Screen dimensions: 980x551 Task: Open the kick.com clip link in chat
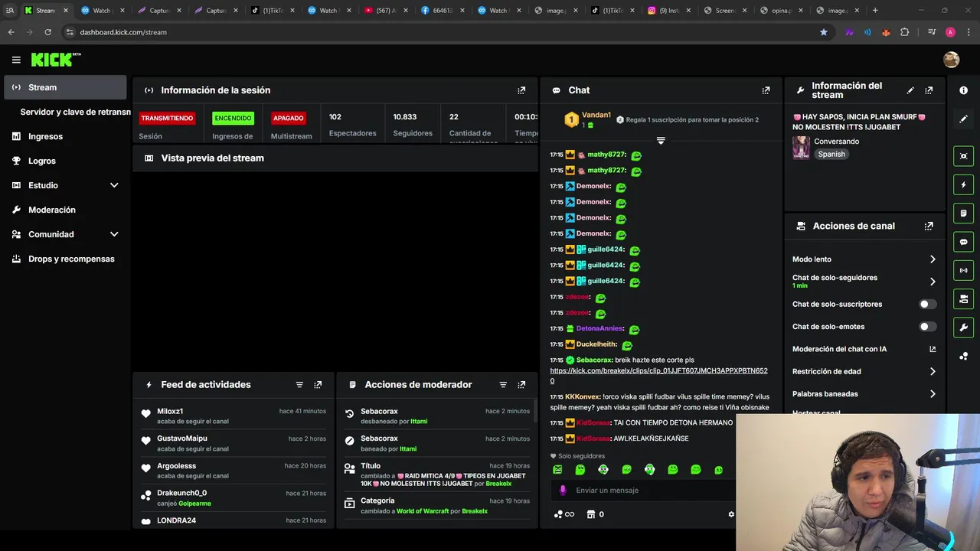(x=658, y=376)
